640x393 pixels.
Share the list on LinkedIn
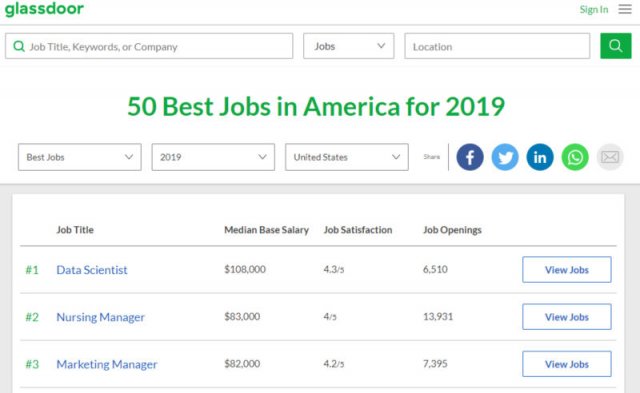tap(540, 157)
